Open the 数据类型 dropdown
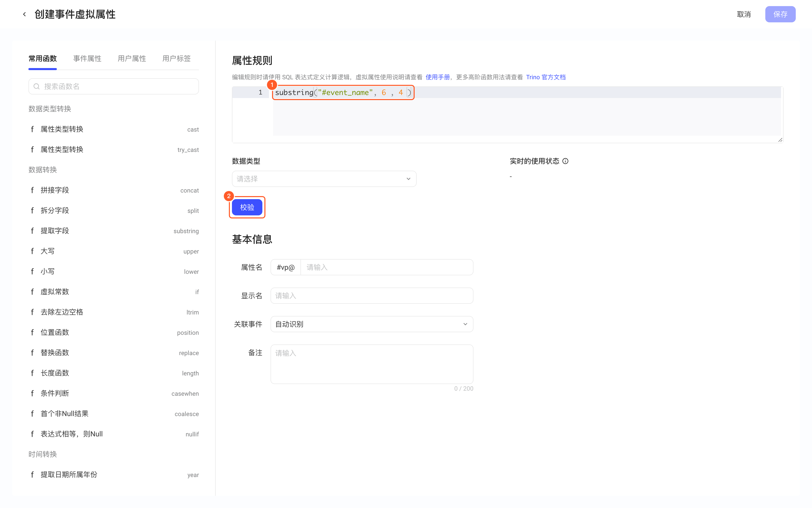 coord(324,179)
